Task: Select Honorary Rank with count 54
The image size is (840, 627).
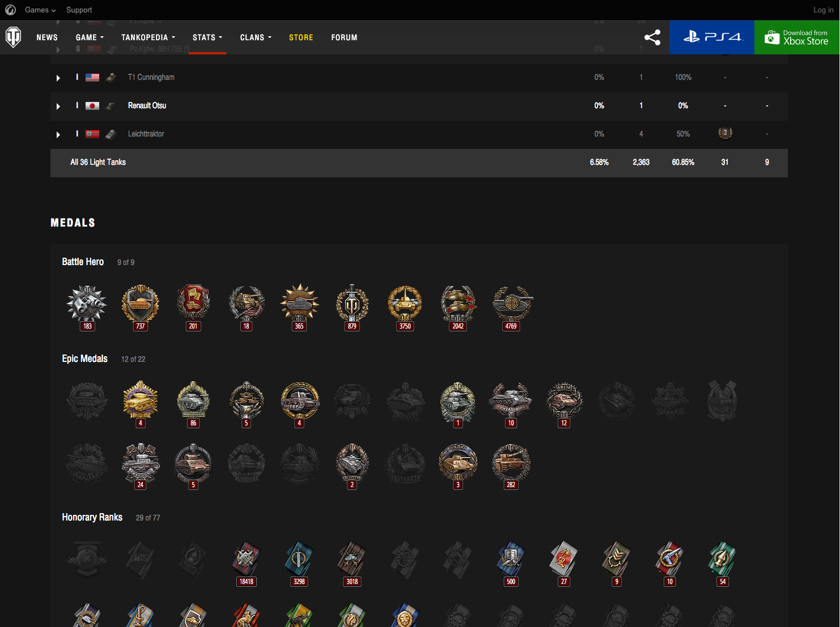Action: click(x=723, y=564)
